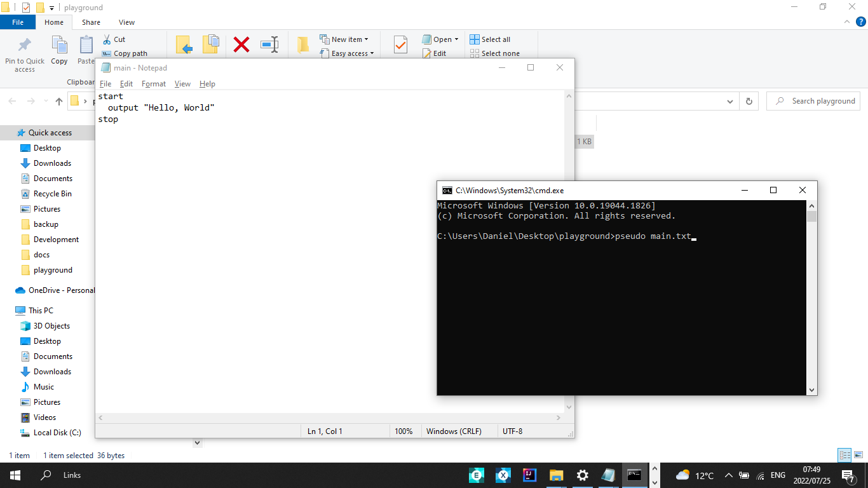Click the Up arrow in Explorer navigation

point(59,101)
